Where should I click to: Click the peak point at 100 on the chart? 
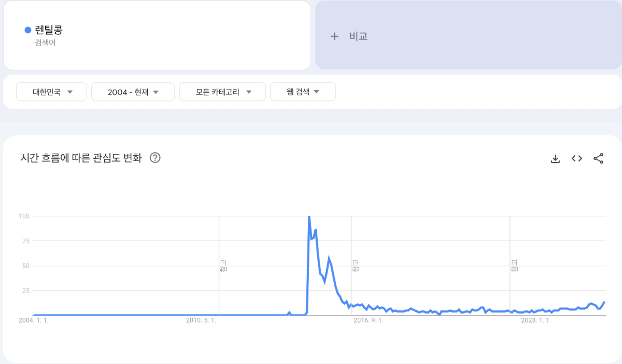tap(309, 216)
